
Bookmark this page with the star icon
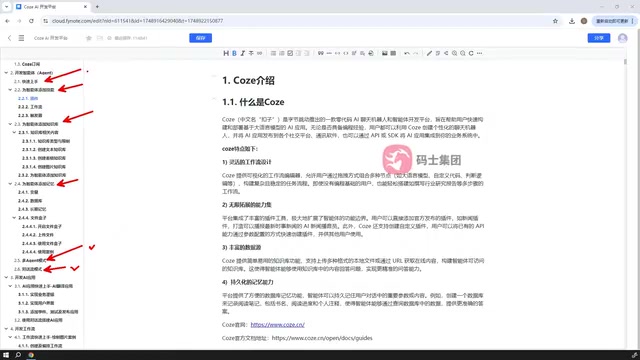555,21
